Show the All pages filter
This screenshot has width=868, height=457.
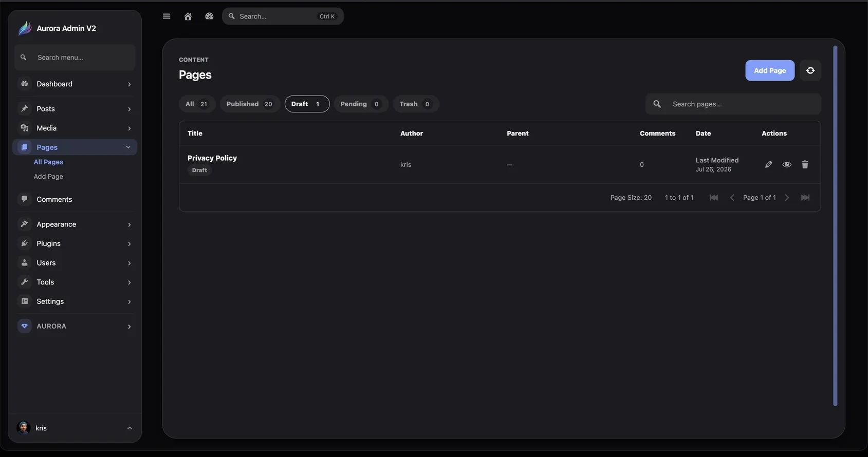[x=197, y=104]
